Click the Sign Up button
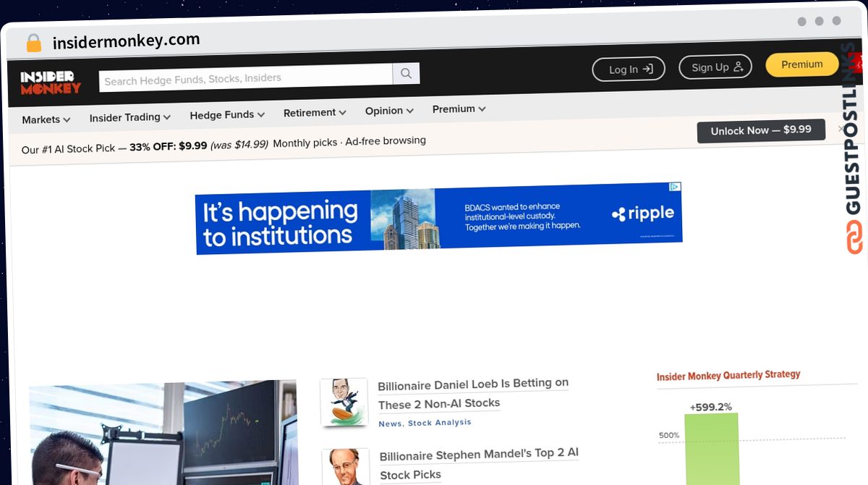The image size is (868, 485). [715, 67]
